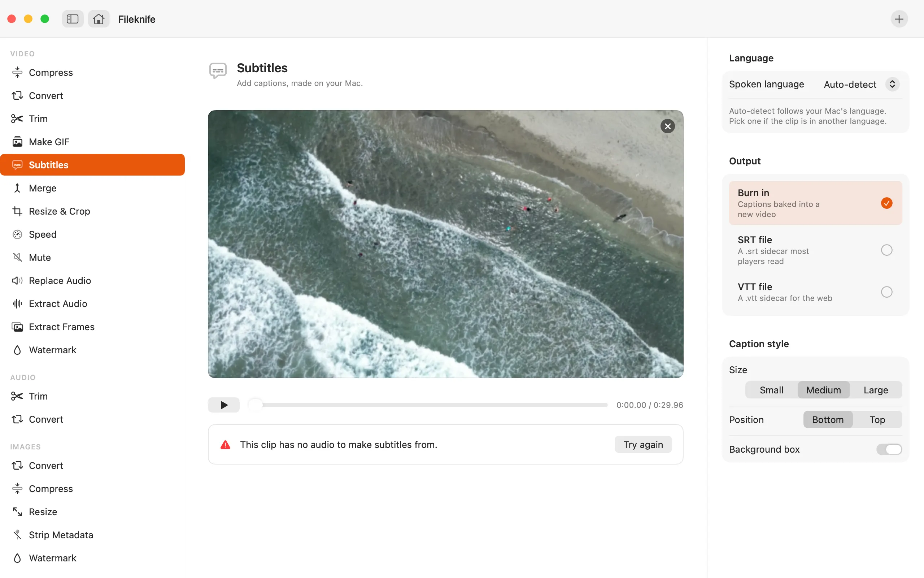Screen dimensions: 924x578
Task: Select the VTT file output option
Action: pyautogui.click(x=815, y=292)
